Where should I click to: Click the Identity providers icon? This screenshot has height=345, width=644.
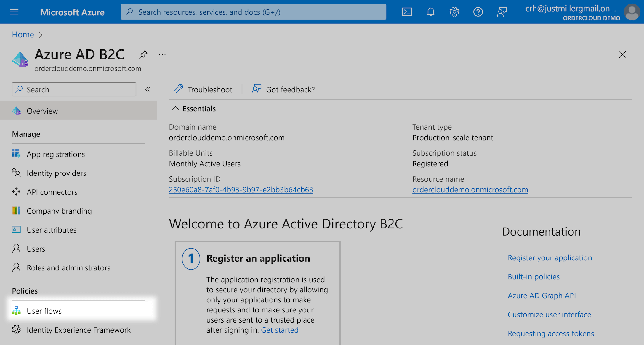16,172
